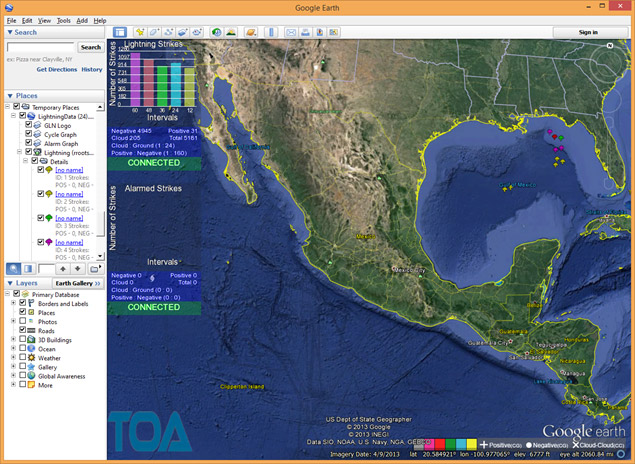
Task: Open the View menu
Action: pyautogui.click(x=44, y=21)
